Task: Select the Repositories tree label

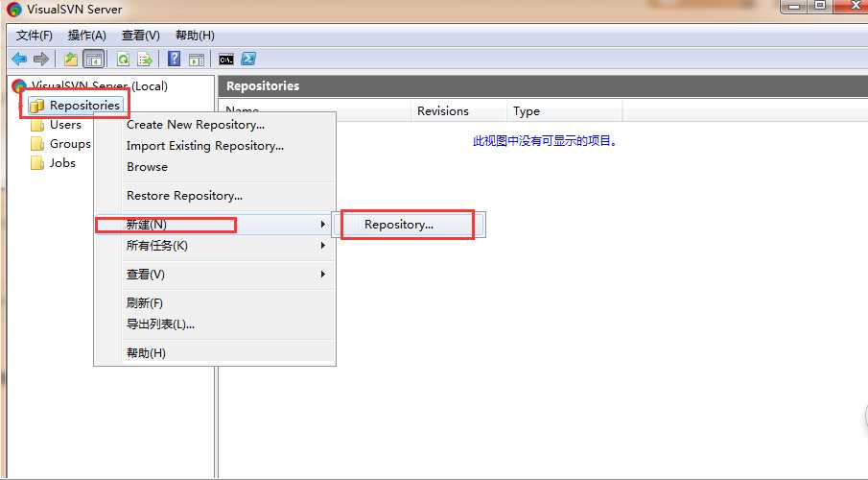Action: tap(84, 106)
